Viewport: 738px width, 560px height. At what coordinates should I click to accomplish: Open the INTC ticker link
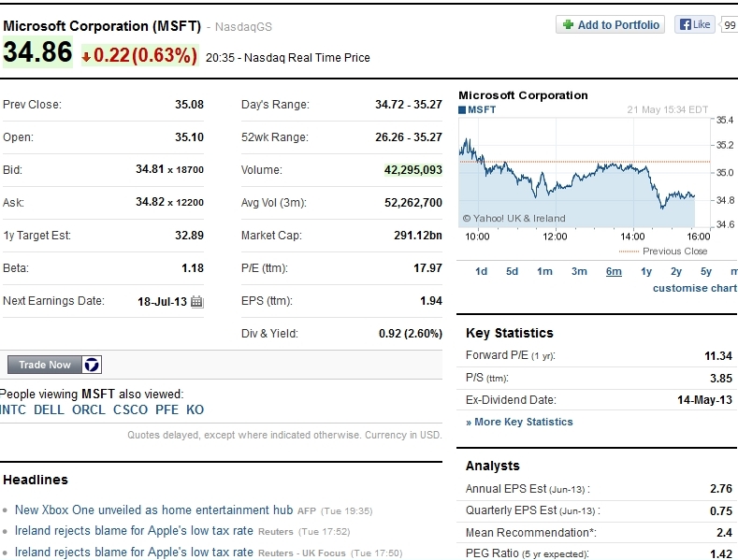13,409
